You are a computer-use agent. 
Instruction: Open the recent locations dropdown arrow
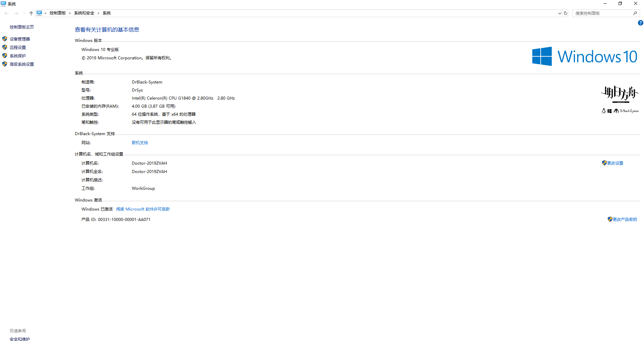coord(24,13)
